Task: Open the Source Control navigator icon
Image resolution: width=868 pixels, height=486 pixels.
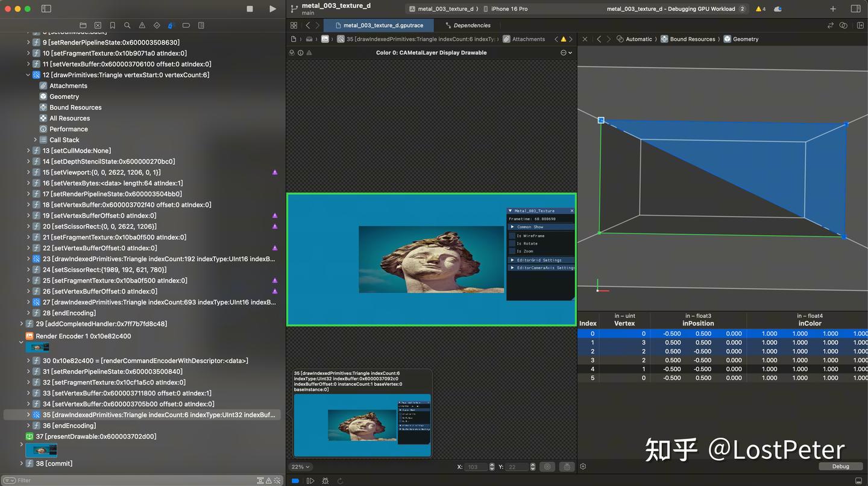Action: pos(98,25)
